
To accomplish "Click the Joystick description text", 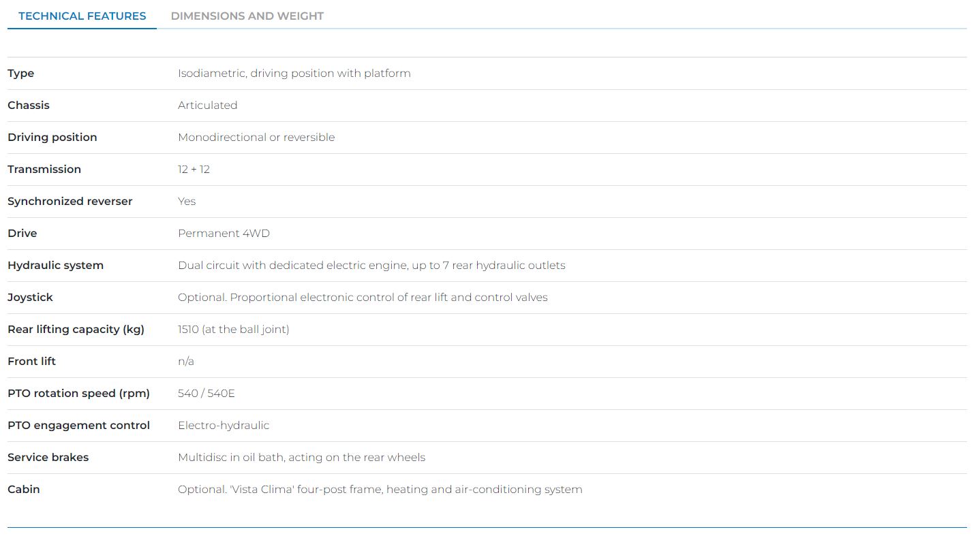I will click(363, 298).
